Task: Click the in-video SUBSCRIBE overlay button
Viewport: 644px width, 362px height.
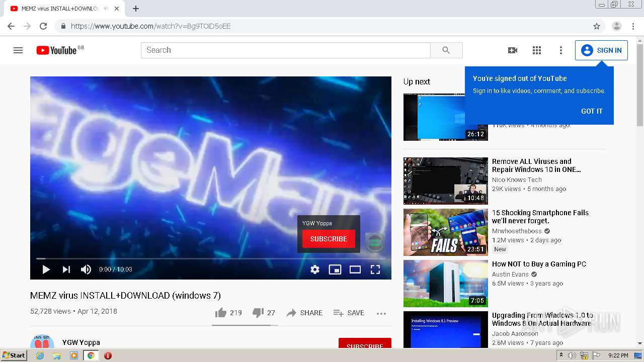Action: [329, 239]
